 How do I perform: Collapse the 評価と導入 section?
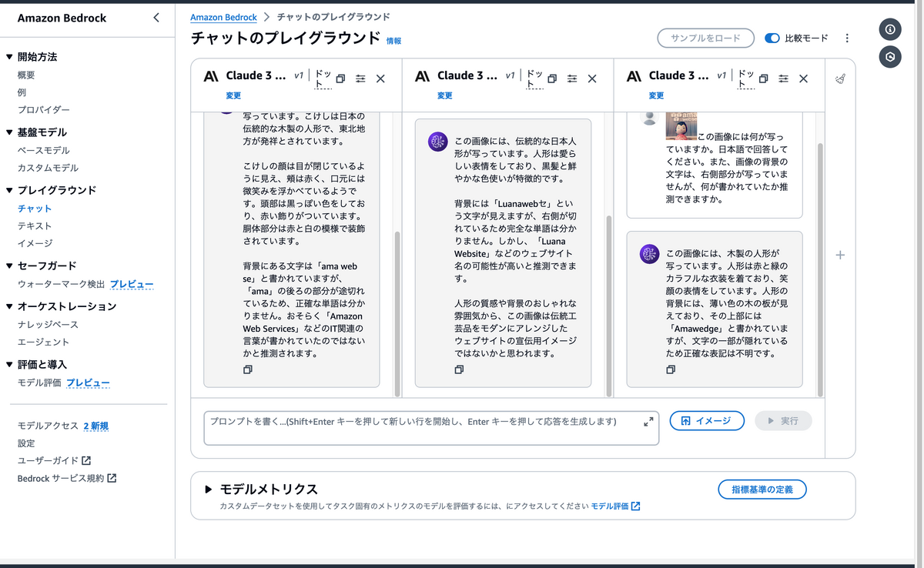[x=9, y=365]
